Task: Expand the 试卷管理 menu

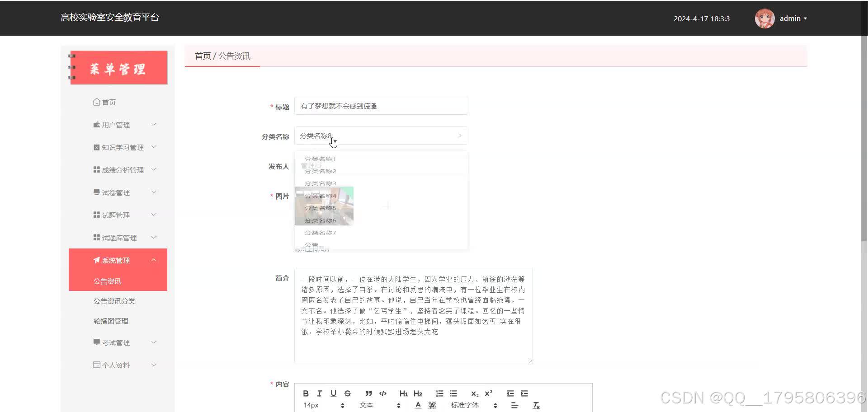Action: pos(118,192)
